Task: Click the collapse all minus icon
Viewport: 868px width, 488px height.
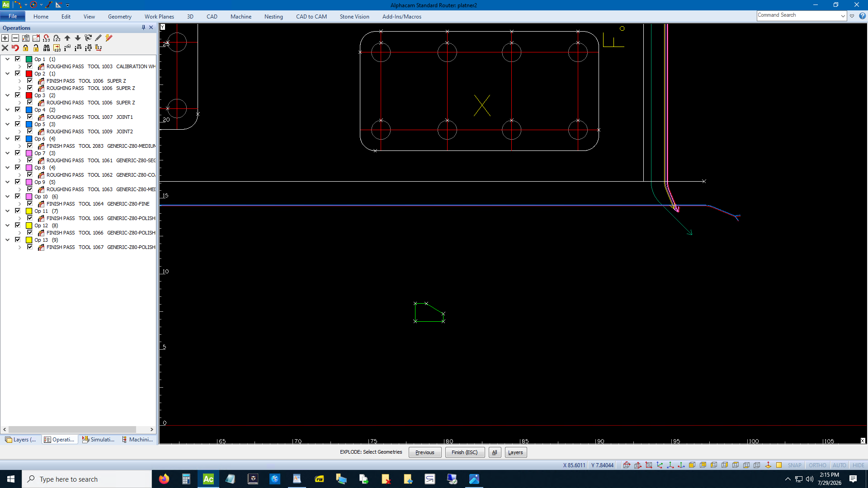Action: pos(15,38)
